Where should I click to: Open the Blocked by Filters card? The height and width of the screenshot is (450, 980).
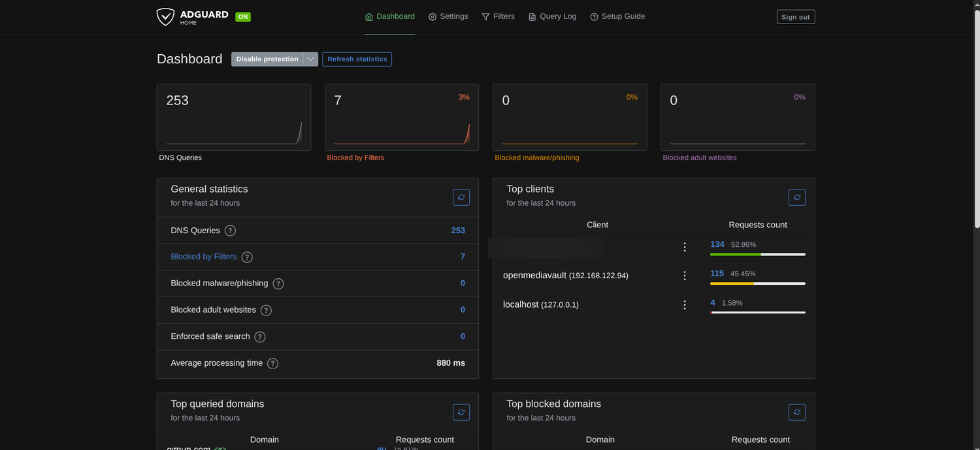click(402, 117)
